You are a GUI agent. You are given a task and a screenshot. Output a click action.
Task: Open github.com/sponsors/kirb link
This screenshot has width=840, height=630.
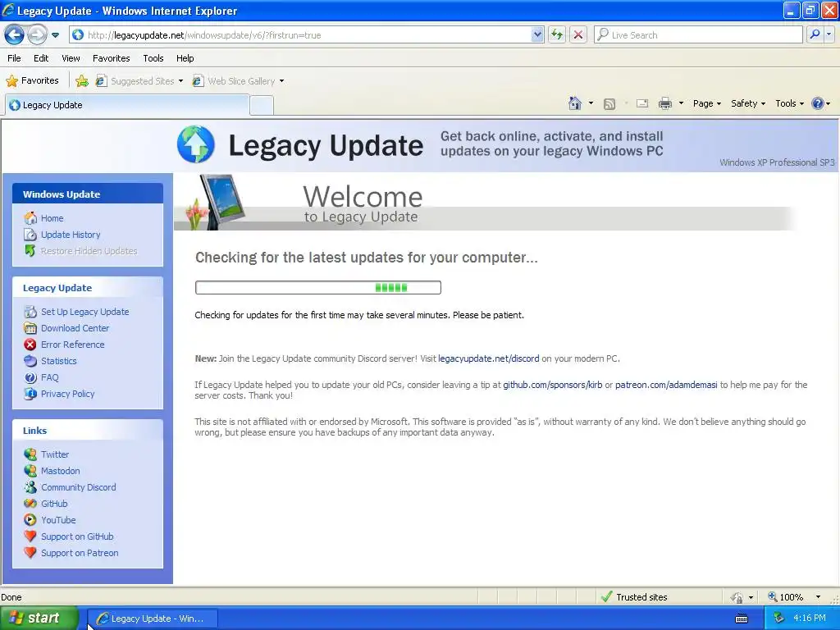tap(552, 385)
